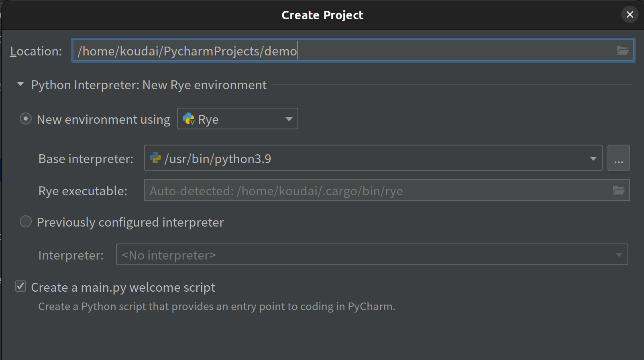This screenshot has width=644, height=360.
Task: Click the Previously configured interpreter label
Action: coord(130,222)
